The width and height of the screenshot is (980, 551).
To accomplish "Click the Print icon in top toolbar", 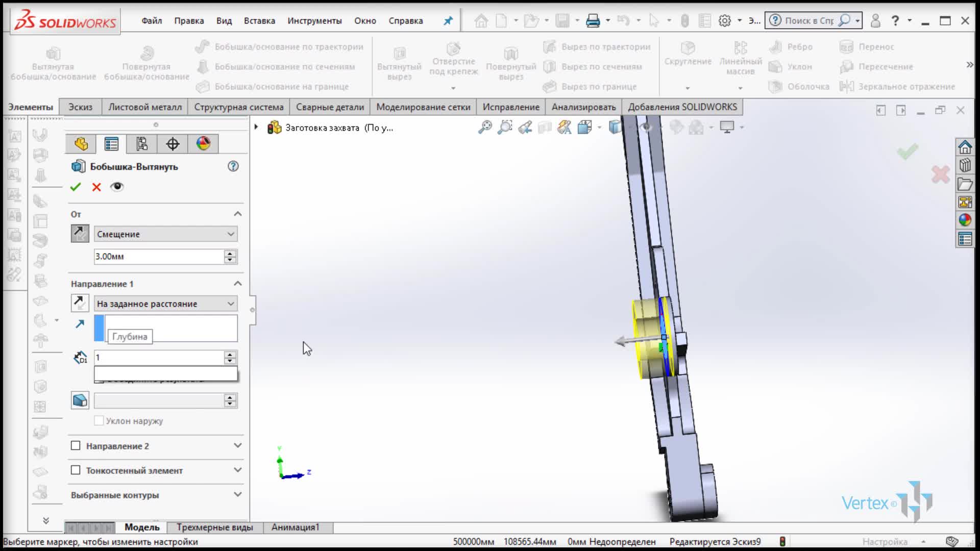I will (593, 20).
